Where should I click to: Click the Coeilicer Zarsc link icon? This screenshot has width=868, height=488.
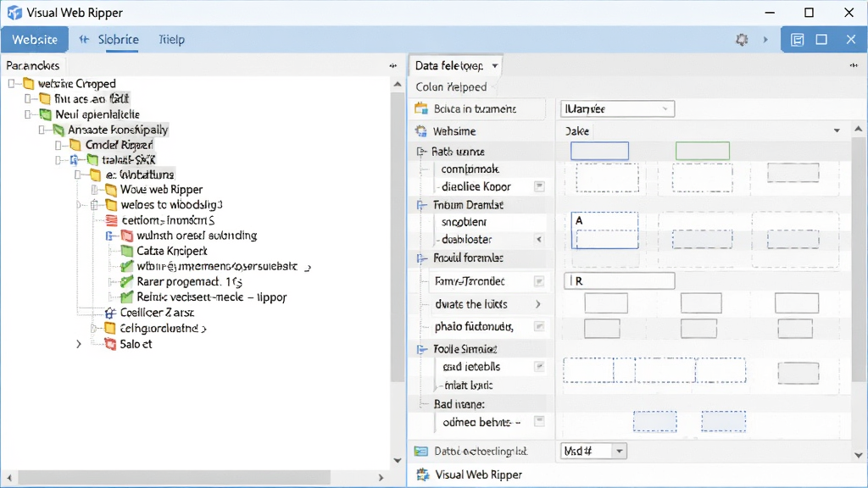pyautogui.click(x=110, y=313)
